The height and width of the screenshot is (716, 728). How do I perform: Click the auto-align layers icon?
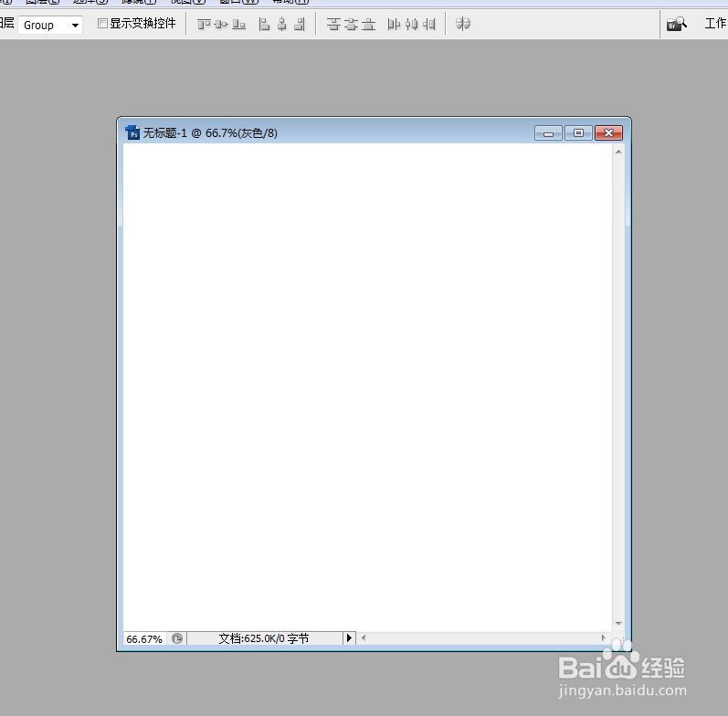tap(463, 24)
